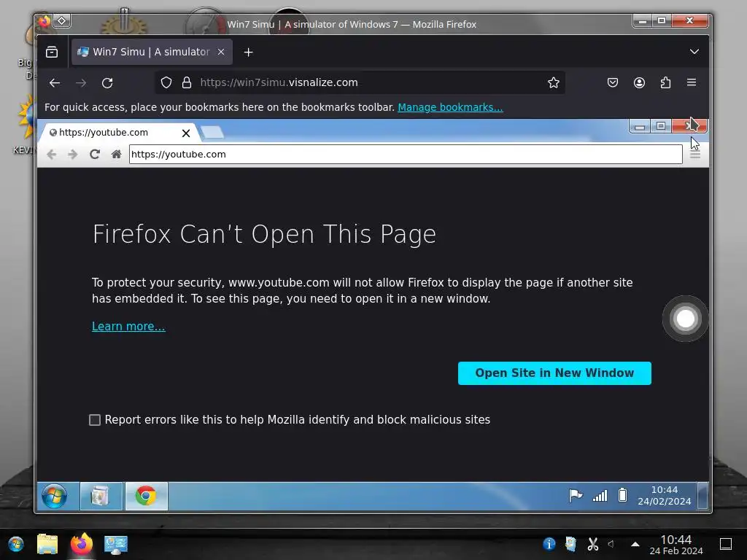Reload the Win7 Simu page in Firefox
Screen dimensions: 747x560
click(x=107, y=83)
